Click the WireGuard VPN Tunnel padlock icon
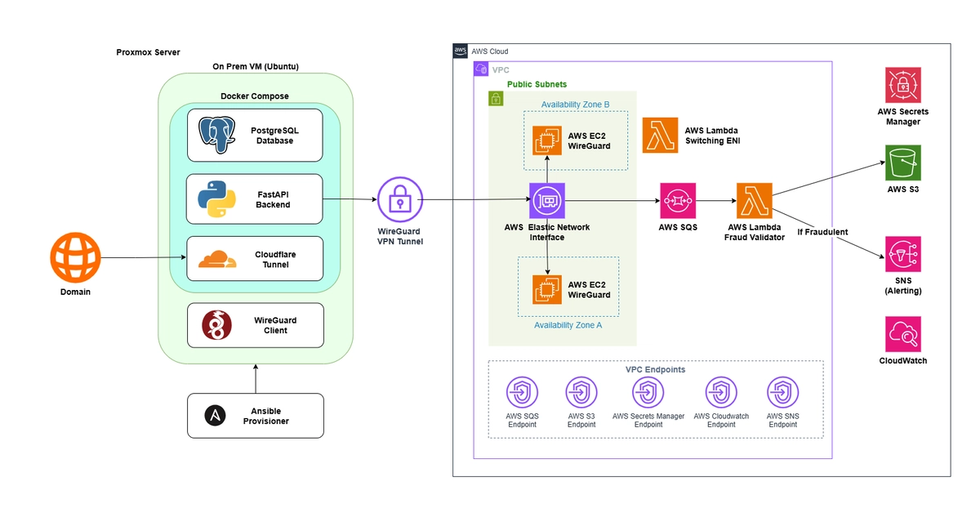The image size is (980, 513). coord(399,199)
